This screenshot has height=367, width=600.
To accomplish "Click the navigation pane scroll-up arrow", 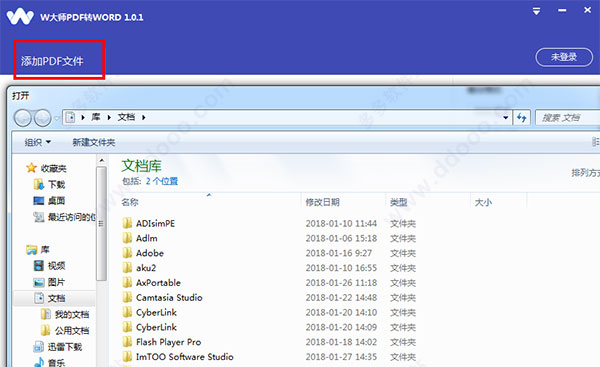I will 101,160.
